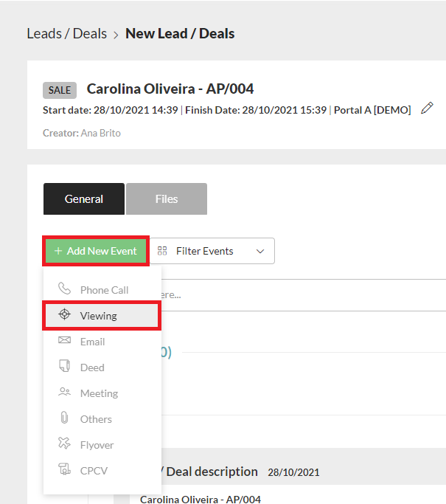Expand the Filter Events dropdown chevron
The image size is (446, 504).
pyautogui.click(x=260, y=251)
